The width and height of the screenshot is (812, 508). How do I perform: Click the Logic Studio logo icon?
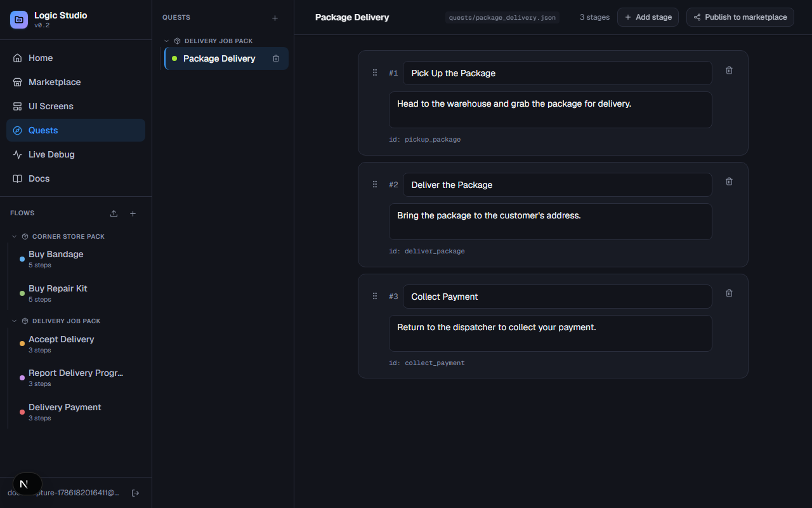point(19,20)
